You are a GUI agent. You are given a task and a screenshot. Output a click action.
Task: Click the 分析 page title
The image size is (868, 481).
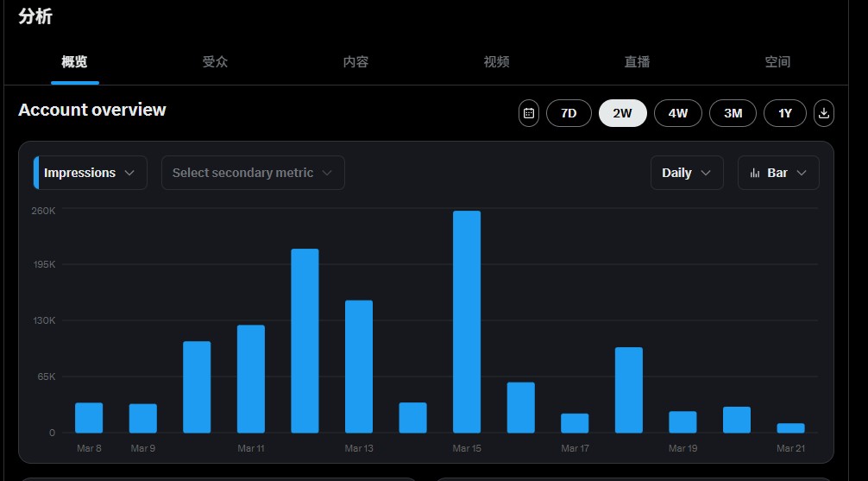point(35,16)
